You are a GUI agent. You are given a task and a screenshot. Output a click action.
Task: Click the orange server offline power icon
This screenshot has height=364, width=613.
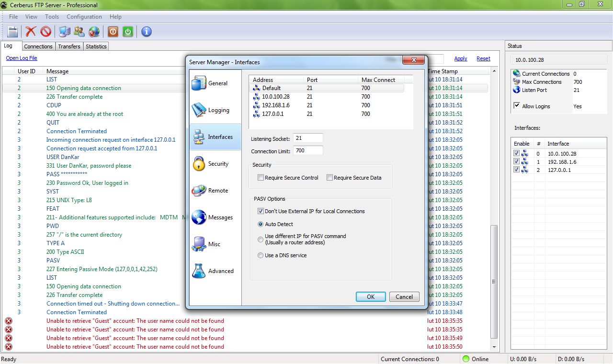(x=113, y=32)
